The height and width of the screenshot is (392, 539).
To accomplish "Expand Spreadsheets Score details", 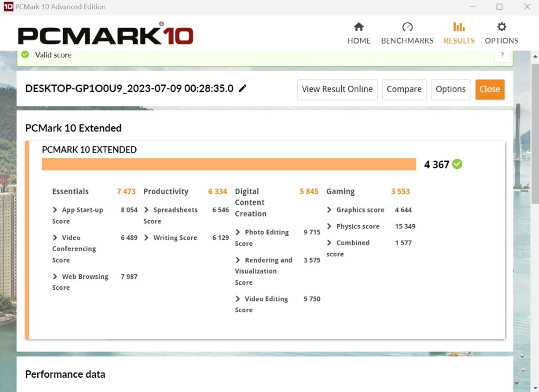I will (x=146, y=209).
